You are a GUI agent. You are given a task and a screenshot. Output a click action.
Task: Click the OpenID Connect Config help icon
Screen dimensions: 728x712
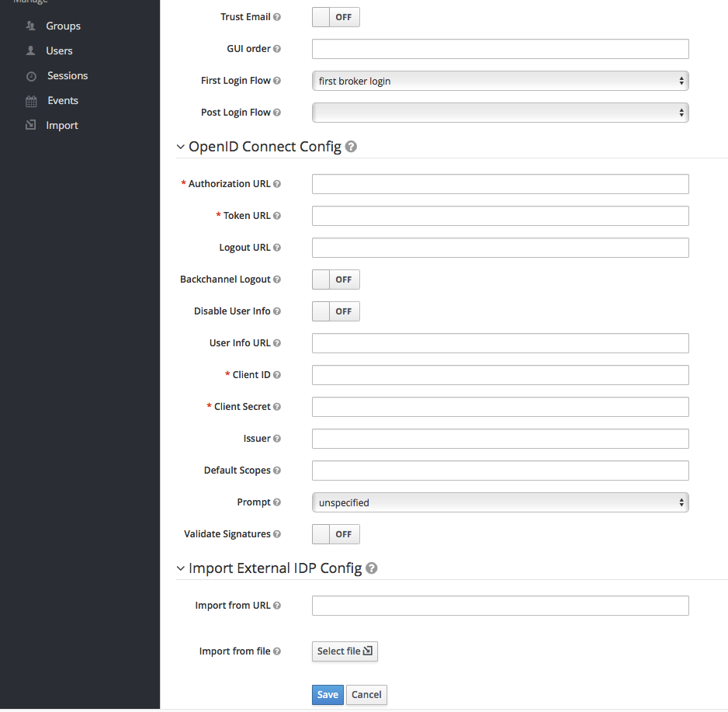[x=351, y=147]
